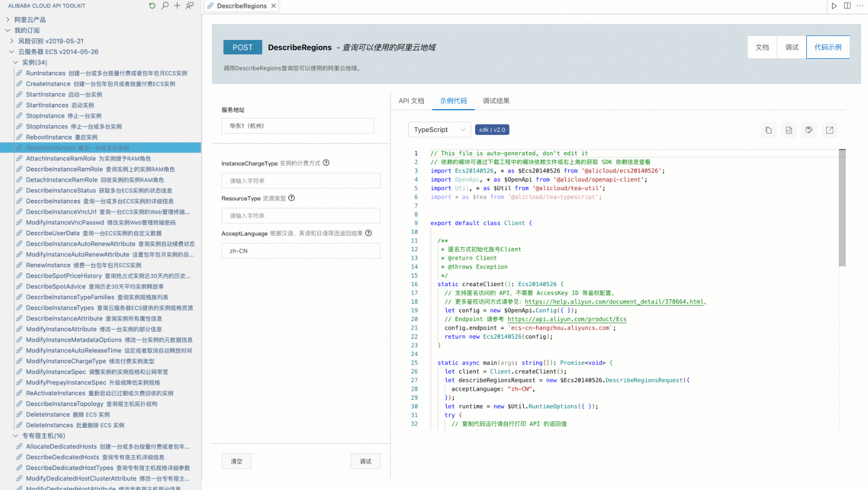This screenshot has height=490, width=868.
Task: Click the plus icon to add a subscription
Action: (x=177, y=6)
